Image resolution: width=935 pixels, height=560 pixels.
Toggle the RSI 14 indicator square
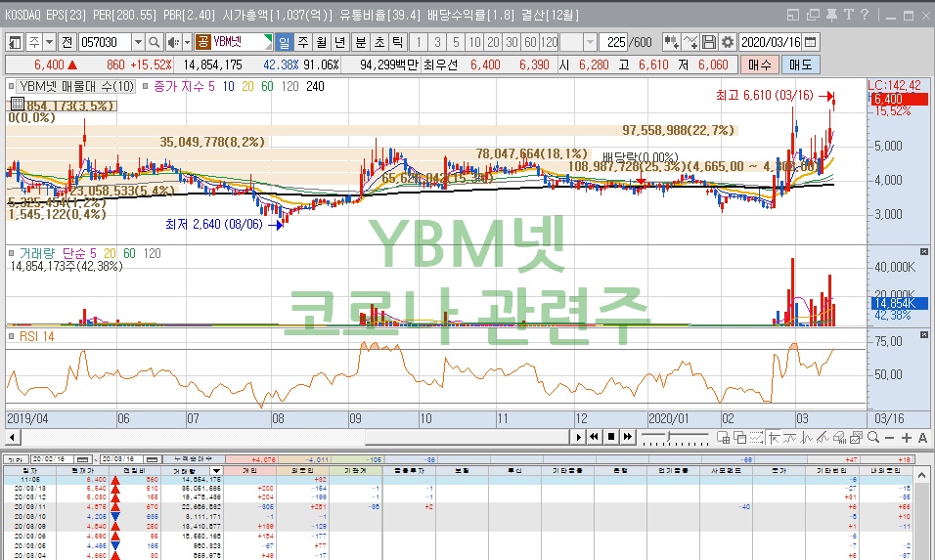point(12,336)
